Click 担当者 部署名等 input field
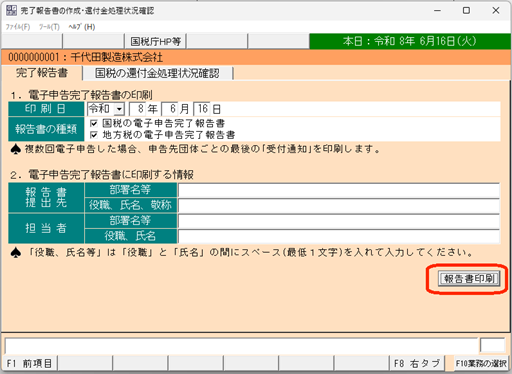The width and height of the screenshot is (512, 374). [x=339, y=221]
